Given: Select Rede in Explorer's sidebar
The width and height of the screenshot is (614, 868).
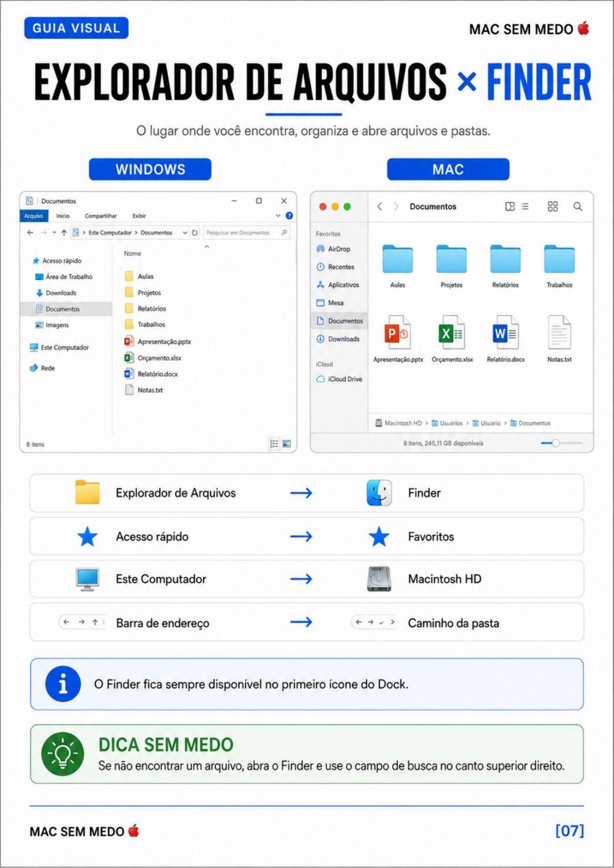Looking at the screenshot, I should 42,368.
